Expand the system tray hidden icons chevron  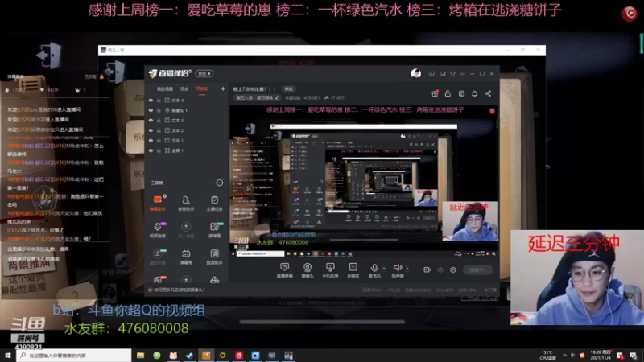coord(565,356)
